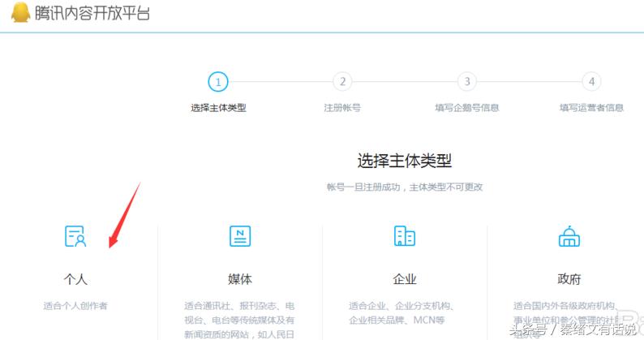Click the 选择主体类型 step label

(218, 108)
